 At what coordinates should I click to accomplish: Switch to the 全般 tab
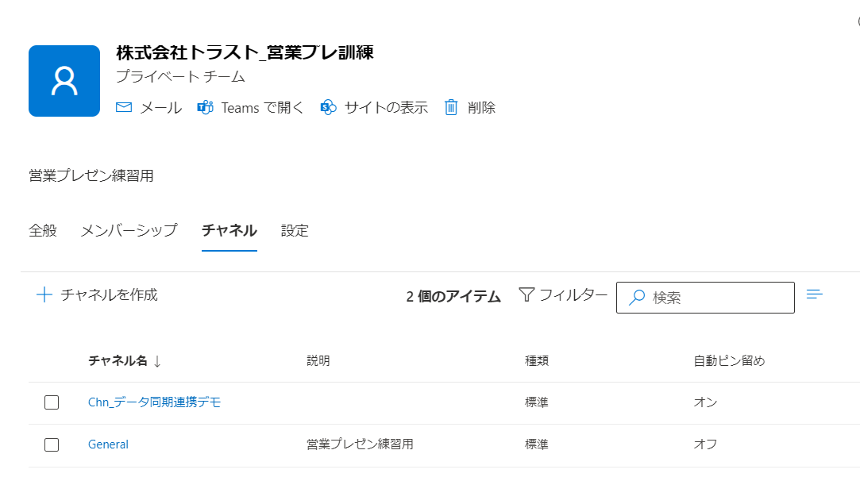[43, 230]
